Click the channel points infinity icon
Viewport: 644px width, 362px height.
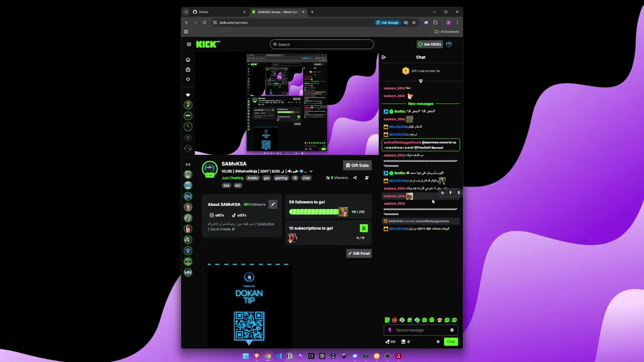[x=390, y=342]
